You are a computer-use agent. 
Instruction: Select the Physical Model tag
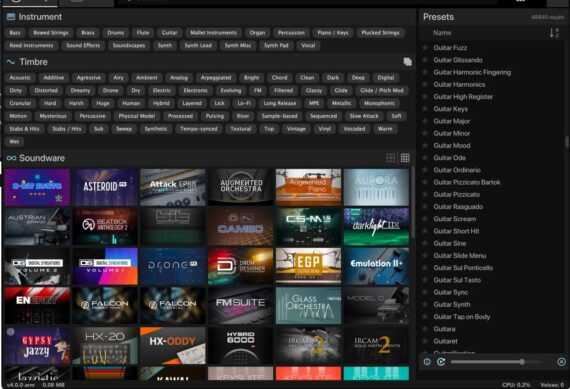[137, 116]
